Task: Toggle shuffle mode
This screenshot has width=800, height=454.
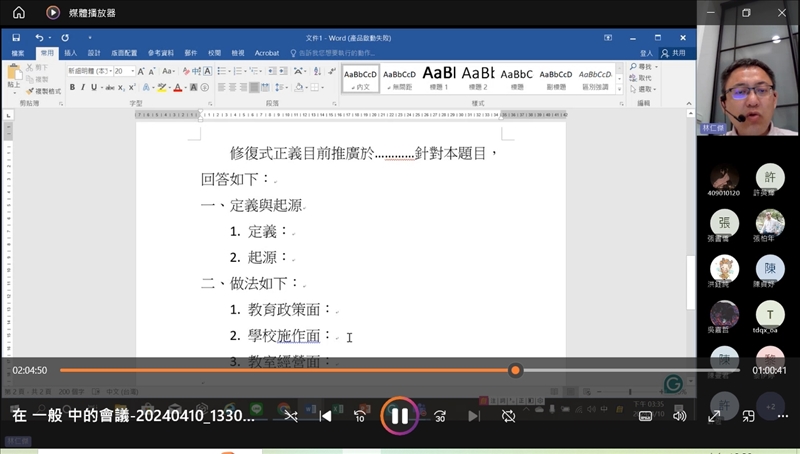Action: click(x=290, y=416)
